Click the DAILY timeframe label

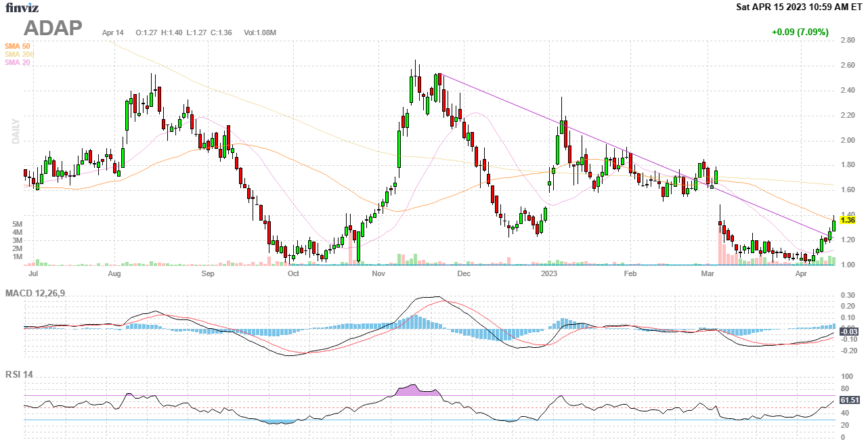pos(15,131)
